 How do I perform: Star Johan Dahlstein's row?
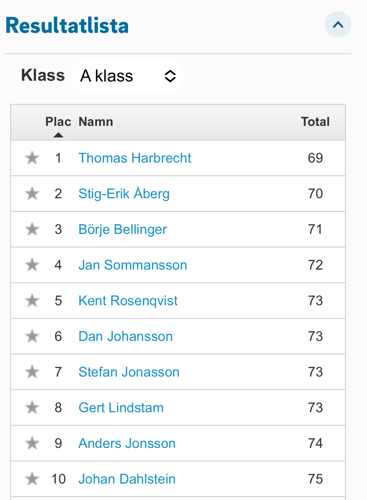coord(32,479)
